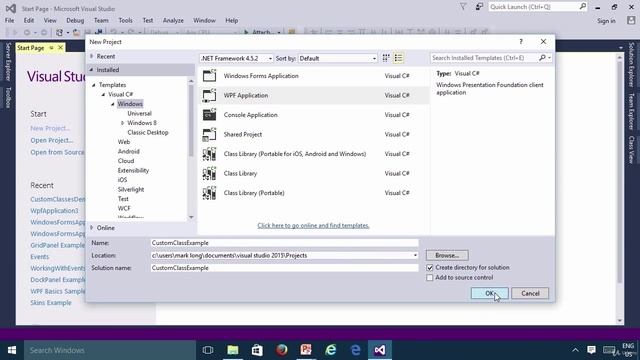Cancel the New Project dialog
640x360 pixels.
click(530, 293)
